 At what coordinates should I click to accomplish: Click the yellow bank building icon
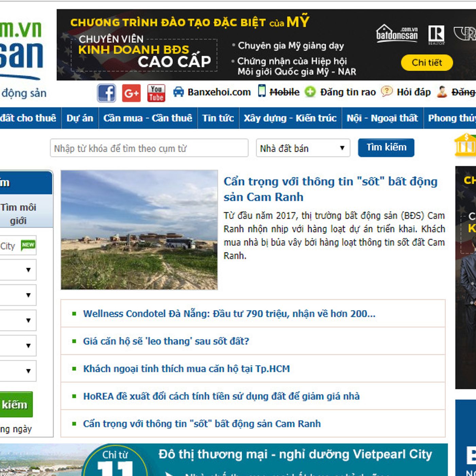coord(466,145)
